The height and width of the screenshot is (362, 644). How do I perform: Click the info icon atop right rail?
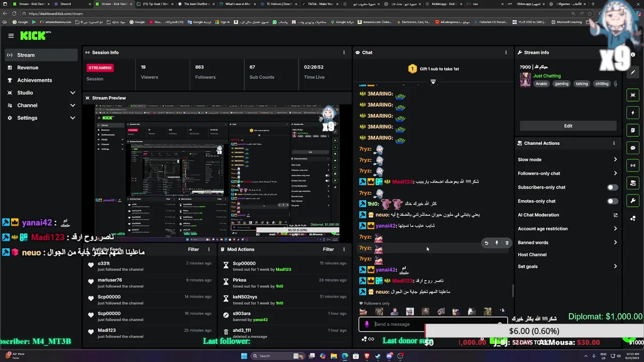pyautogui.click(x=633, y=55)
